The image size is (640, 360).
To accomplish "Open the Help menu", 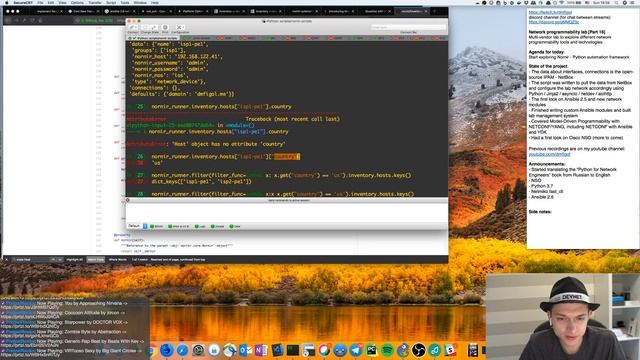I will pos(155,2).
